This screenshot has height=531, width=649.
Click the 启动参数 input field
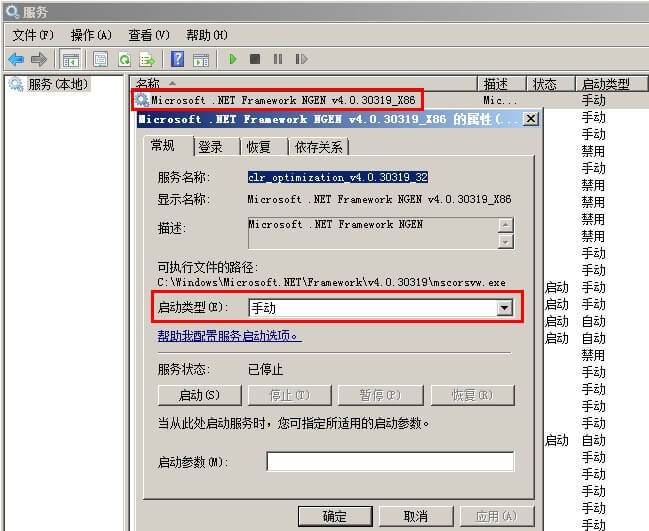coord(390,462)
